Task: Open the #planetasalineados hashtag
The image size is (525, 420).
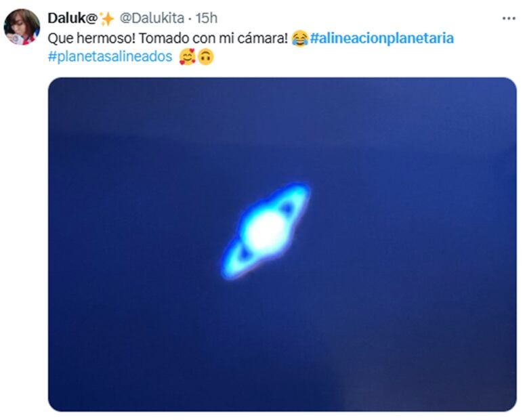Action: [110, 57]
